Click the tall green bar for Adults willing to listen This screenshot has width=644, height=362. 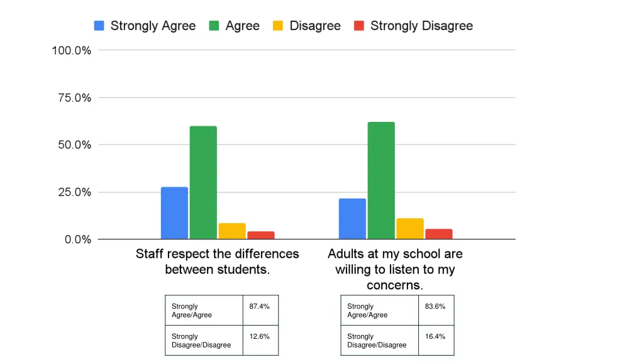pos(381,180)
